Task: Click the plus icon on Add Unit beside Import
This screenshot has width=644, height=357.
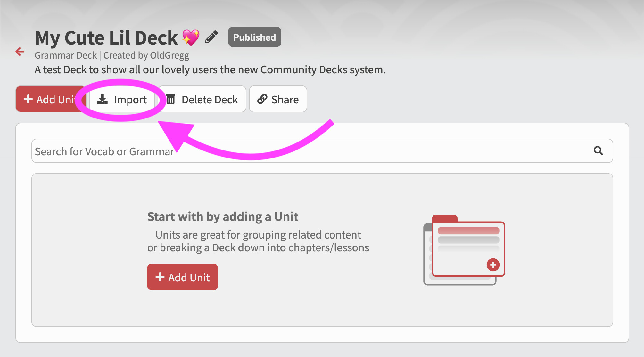Action: 28,99
